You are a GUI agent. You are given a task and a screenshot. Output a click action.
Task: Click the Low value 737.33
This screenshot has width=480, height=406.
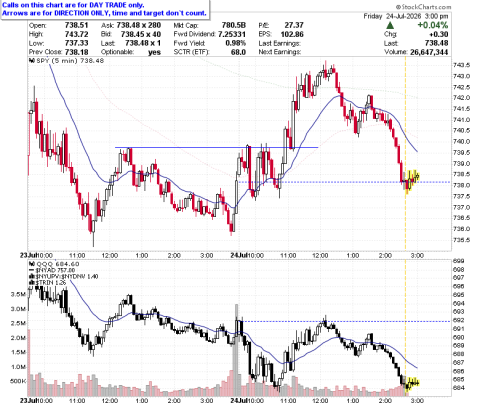coord(76,43)
